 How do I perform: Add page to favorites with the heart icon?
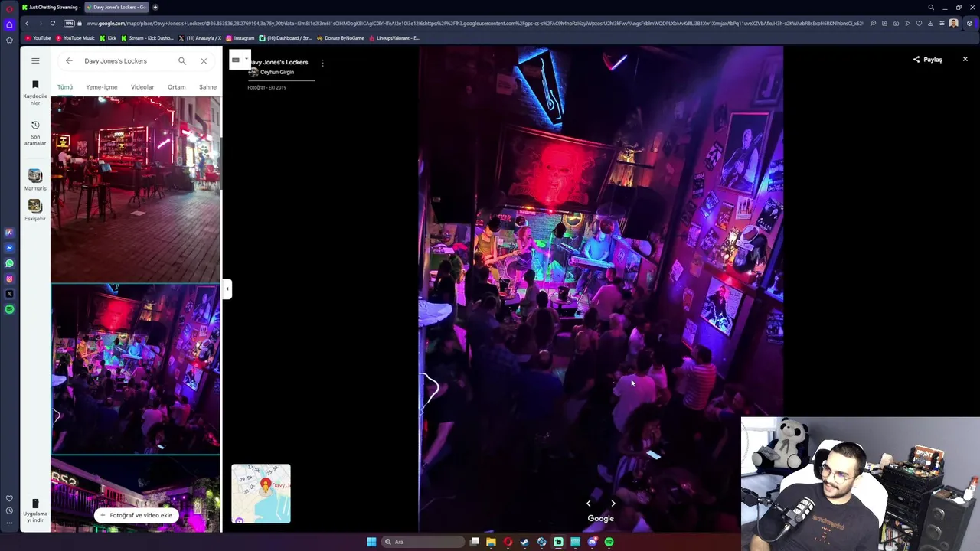(x=919, y=24)
